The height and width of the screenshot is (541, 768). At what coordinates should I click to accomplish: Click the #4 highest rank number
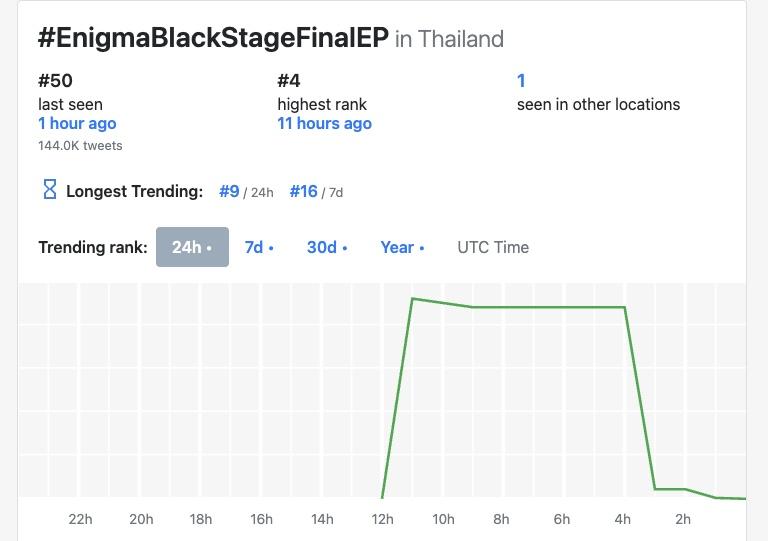(x=289, y=81)
